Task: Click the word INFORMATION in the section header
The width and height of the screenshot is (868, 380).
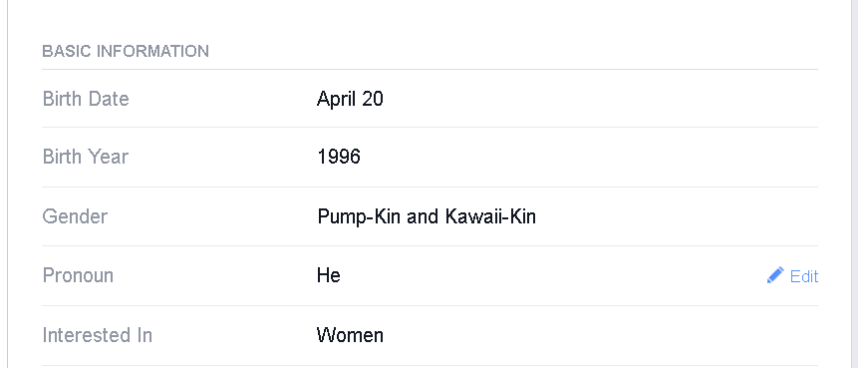Action: (x=152, y=52)
